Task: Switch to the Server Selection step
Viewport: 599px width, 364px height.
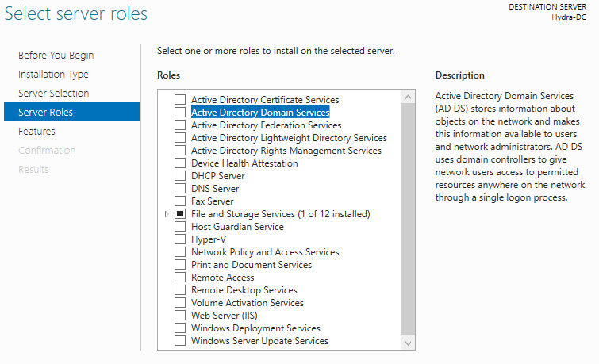Action: (x=53, y=94)
